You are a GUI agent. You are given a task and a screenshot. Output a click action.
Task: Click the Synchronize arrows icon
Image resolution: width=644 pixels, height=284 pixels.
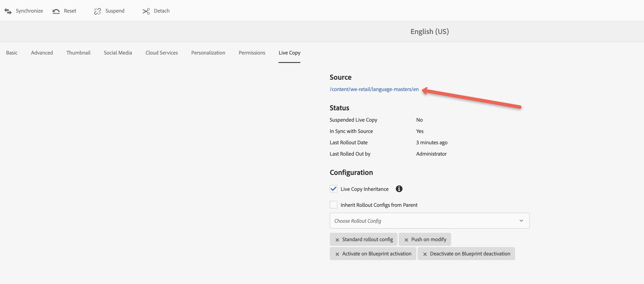point(8,11)
